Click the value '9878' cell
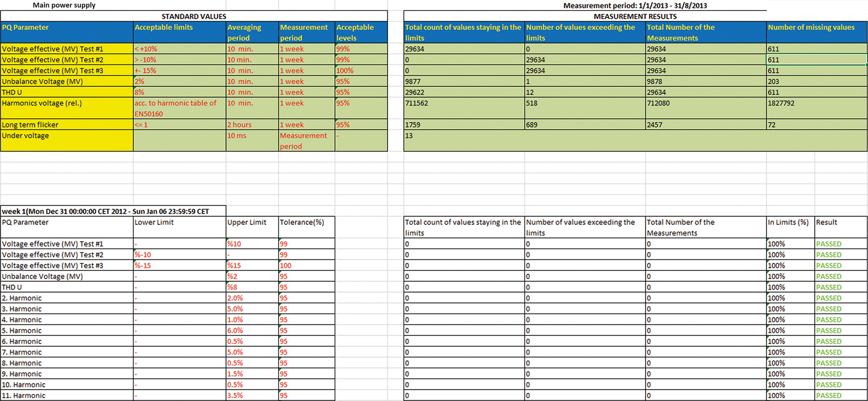 (x=706, y=81)
